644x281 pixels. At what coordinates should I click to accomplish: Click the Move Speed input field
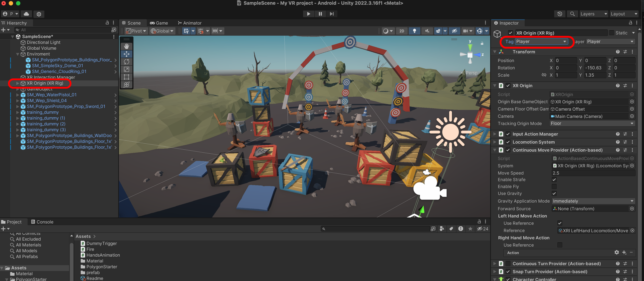point(593,173)
